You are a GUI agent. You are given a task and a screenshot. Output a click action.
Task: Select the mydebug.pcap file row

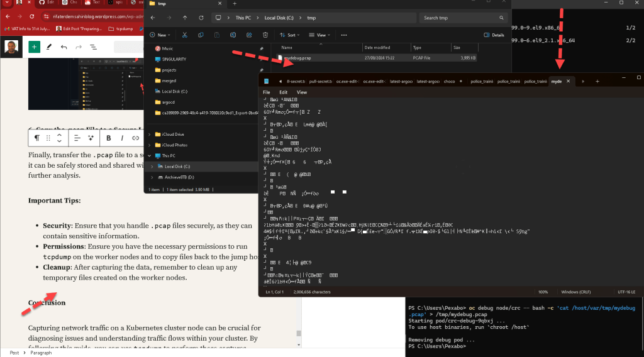tap(377, 58)
